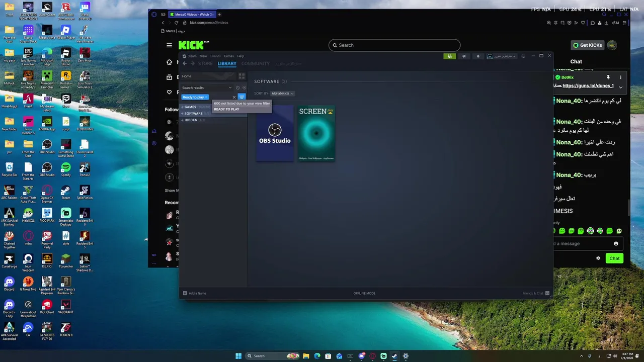Open Spotify desktop shortcut

(66, 169)
